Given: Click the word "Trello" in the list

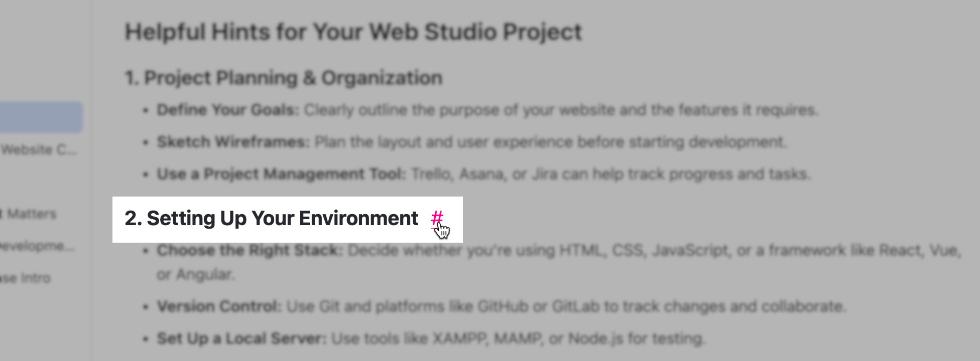Looking at the screenshot, I should tap(431, 174).
